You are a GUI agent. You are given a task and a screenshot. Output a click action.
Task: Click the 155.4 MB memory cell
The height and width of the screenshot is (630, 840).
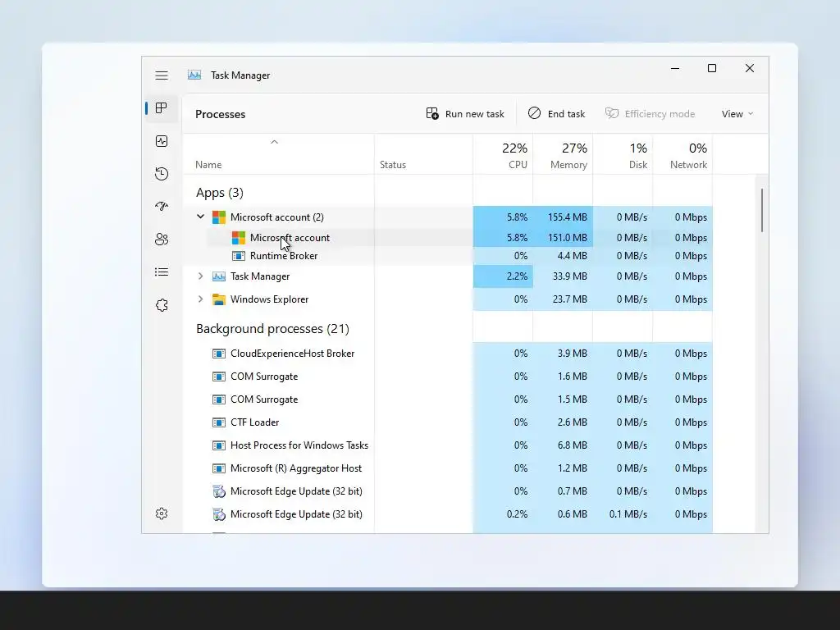tap(563, 217)
